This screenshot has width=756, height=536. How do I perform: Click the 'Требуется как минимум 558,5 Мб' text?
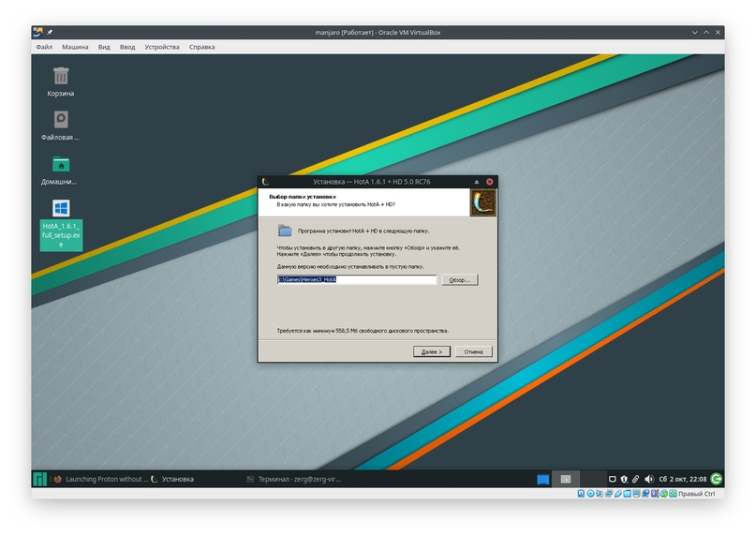(363, 331)
